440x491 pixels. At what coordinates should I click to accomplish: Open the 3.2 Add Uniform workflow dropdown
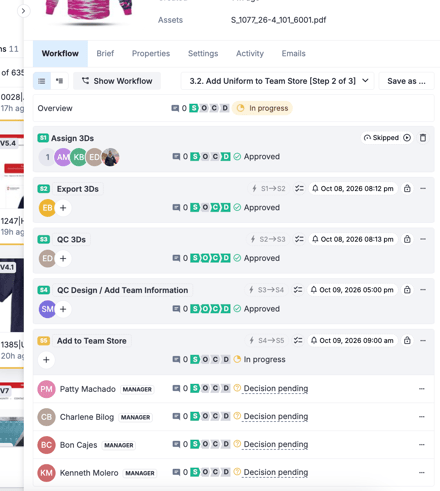coord(278,81)
